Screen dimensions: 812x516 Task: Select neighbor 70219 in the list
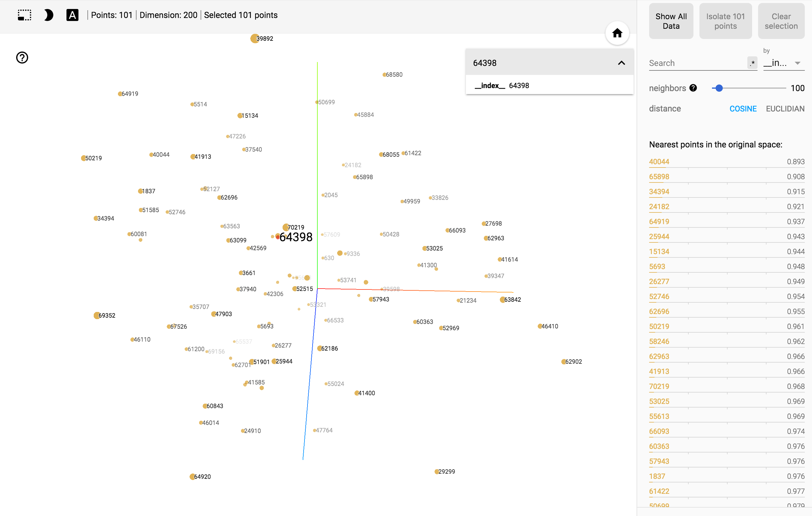(727, 387)
